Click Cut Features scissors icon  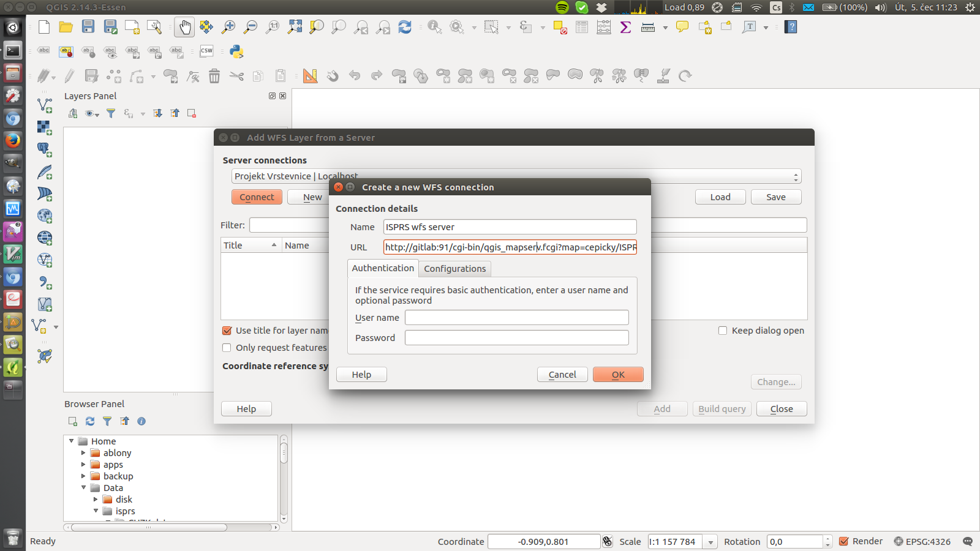coord(236,76)
